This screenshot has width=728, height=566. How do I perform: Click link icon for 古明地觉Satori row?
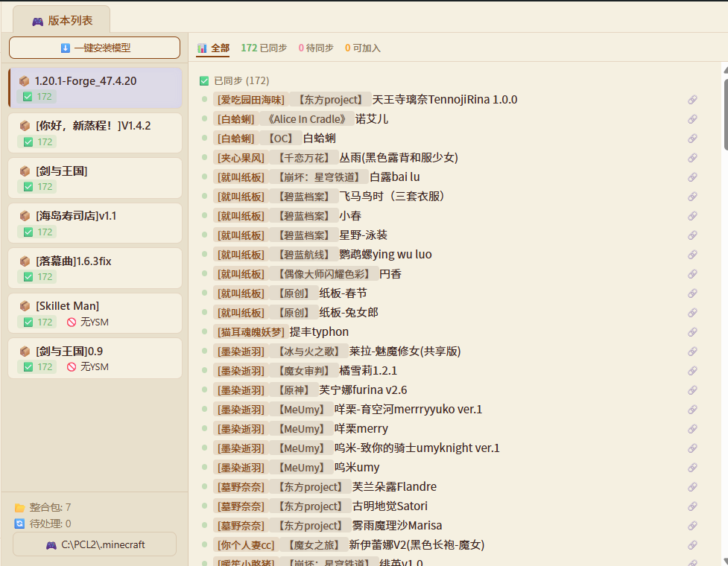[x=692, y=506]
